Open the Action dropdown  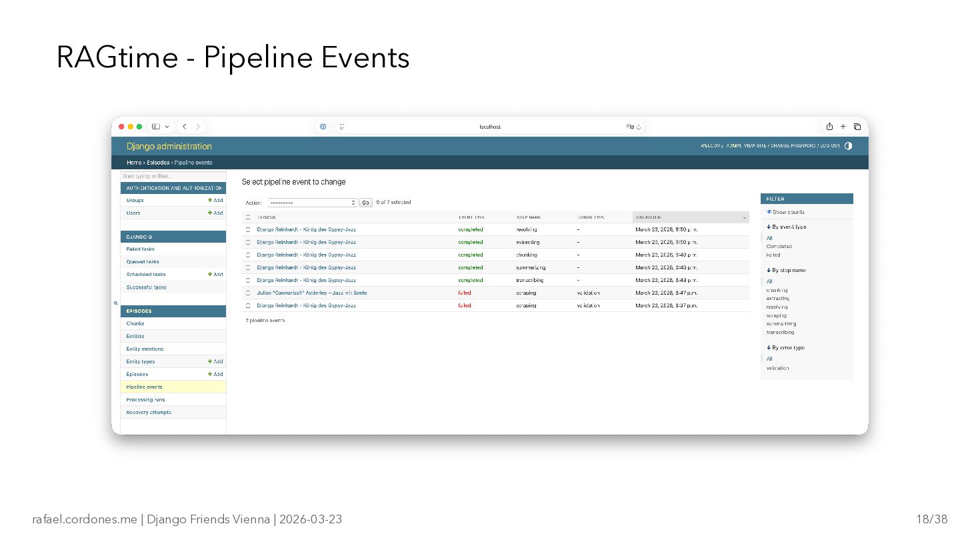coord(313,203)
